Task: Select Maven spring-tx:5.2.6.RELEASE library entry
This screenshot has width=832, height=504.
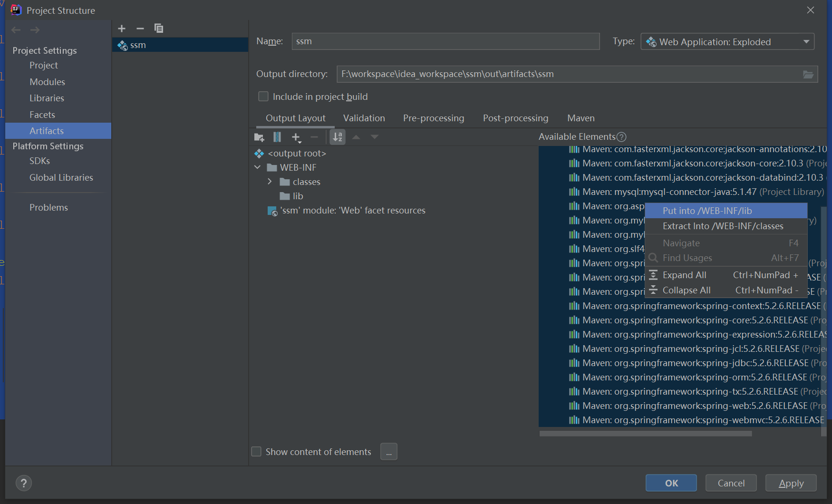Action: coord(697,391)
